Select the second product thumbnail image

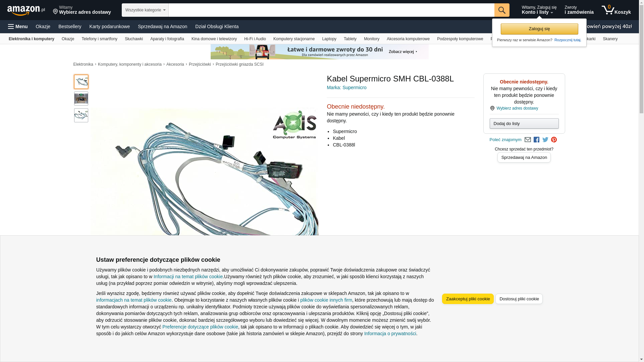click(x=81, y=99)
